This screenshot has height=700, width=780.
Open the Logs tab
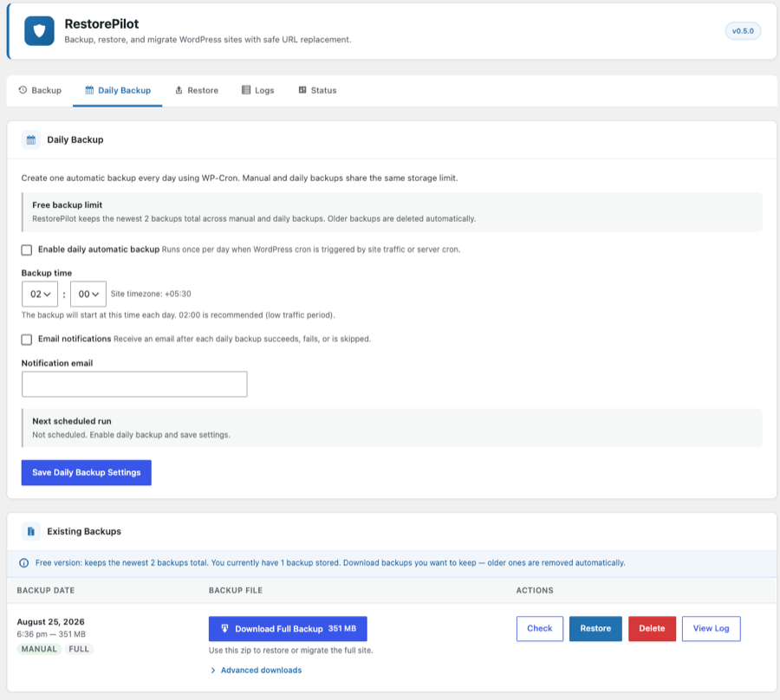(x=257, y=90)
